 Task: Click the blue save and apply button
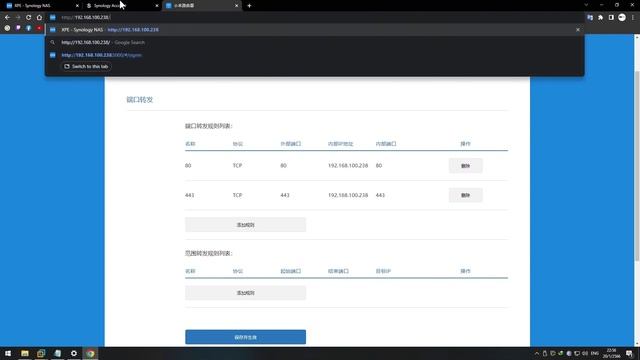tap(245, 337)
